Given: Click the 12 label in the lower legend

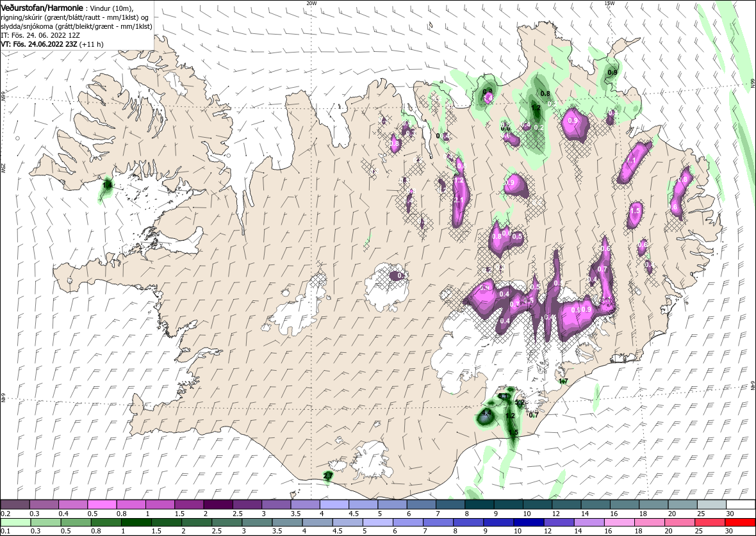Looking at the screenshot, I should (x=548, y=532).
